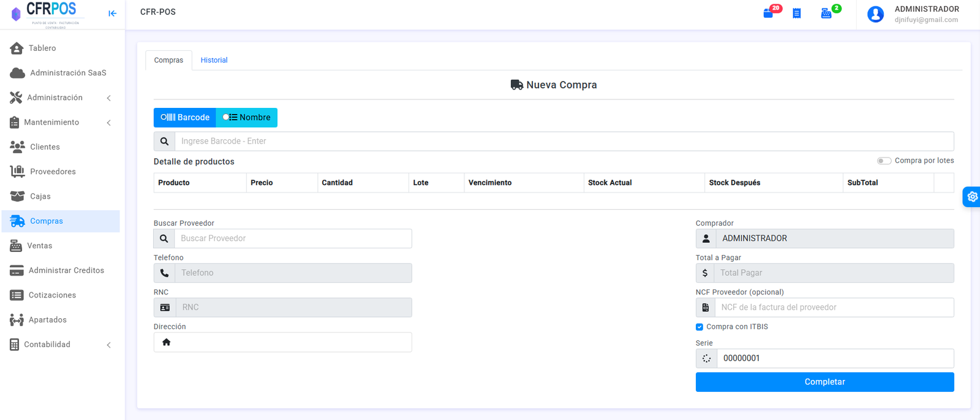Go to Tablero in sidebar

[x=61, y=48]
